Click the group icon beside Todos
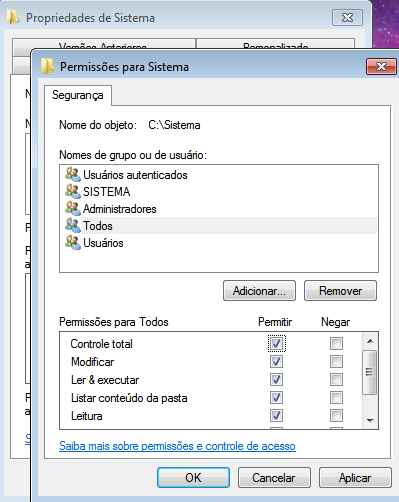The width and height of the screenshot is (399, 502). (73, 225)
